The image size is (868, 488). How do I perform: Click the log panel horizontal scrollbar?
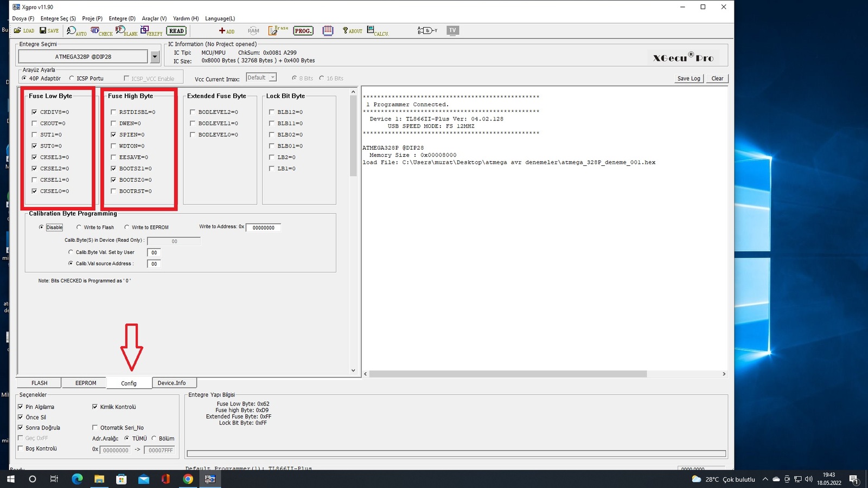(x=508, y=374)
